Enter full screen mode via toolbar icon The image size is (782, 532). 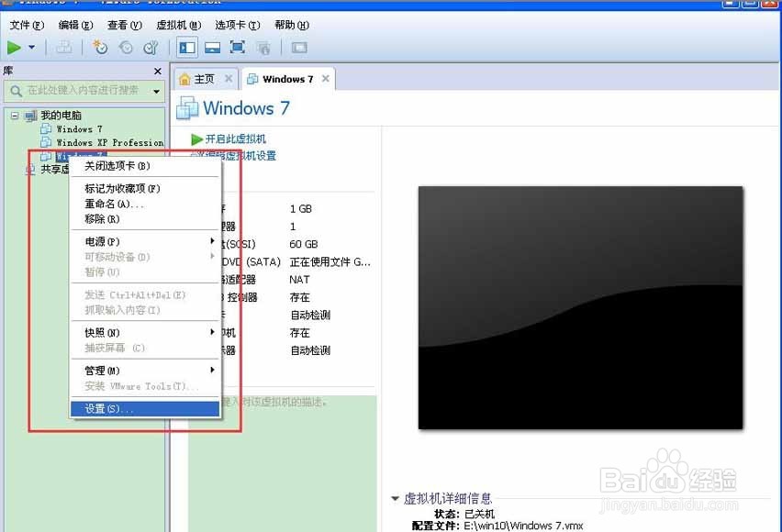coord(238,48)
